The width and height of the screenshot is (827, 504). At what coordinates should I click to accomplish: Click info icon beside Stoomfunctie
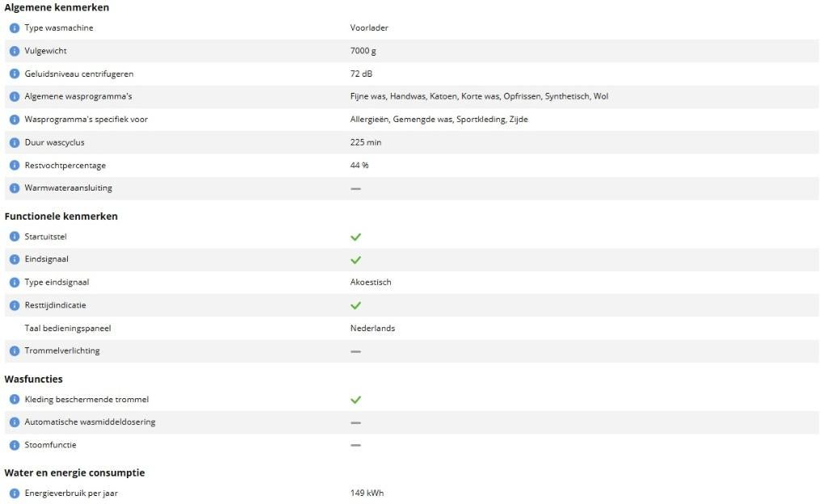click(15, 445)
